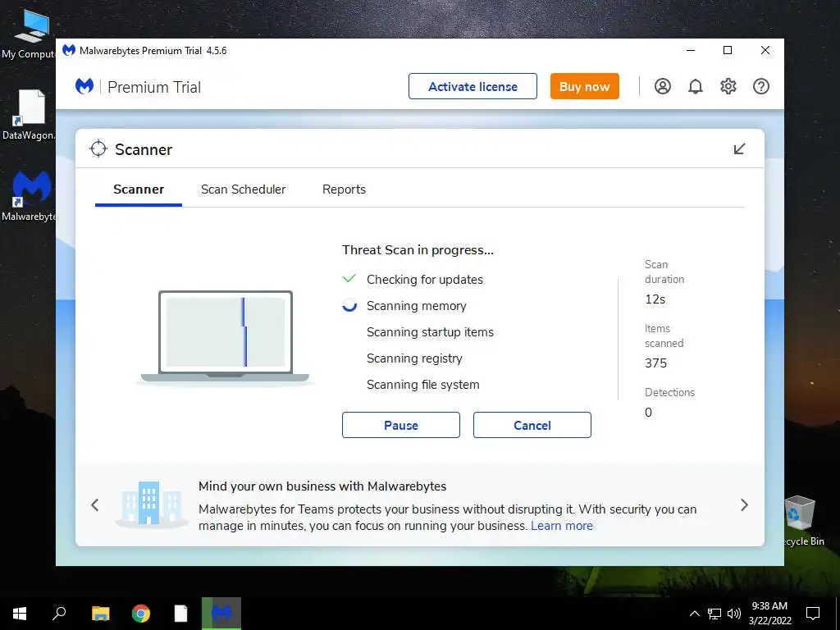
Task: Minimize the Malwarebytes window
Action: (691, 50)
